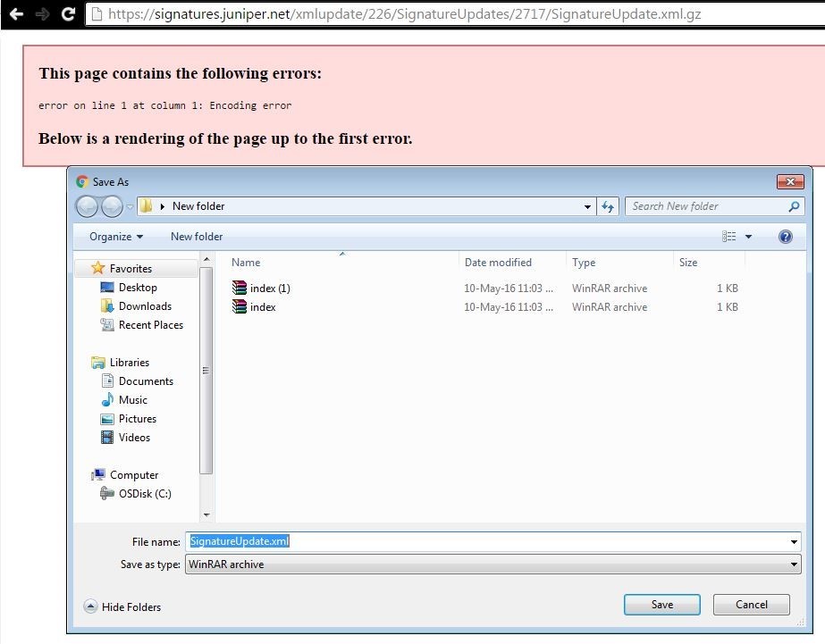The width and height of the screenshot is (825, 644).
Task: Click the Save As dialog forward button
Action: (112, 206)
